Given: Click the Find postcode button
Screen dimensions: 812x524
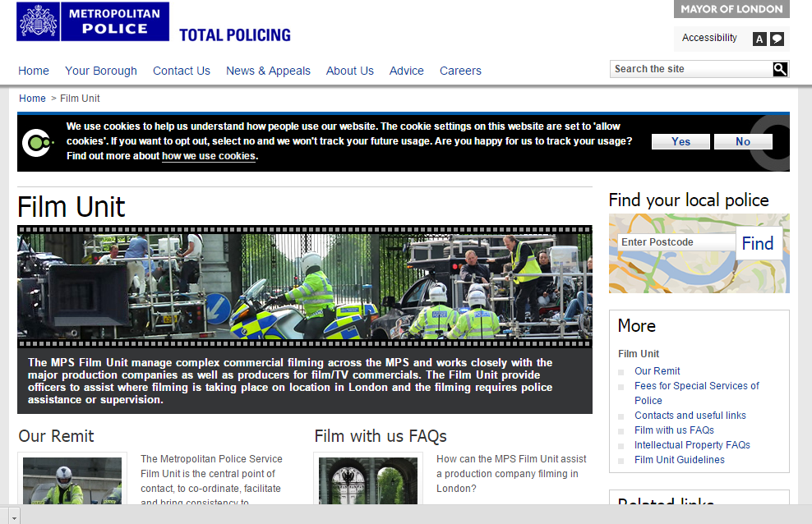Looking at the screenshot, I should tap(758, 243).
